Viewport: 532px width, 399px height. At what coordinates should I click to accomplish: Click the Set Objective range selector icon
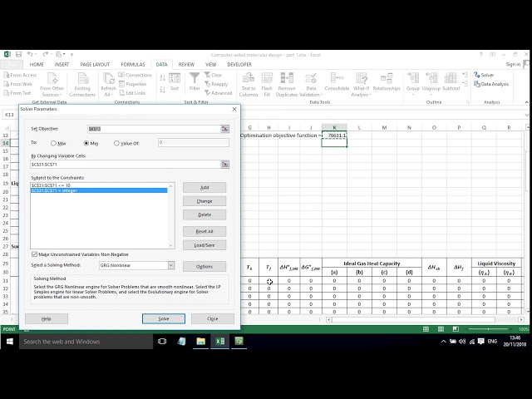pyautogui.click(x=224, y=129)
